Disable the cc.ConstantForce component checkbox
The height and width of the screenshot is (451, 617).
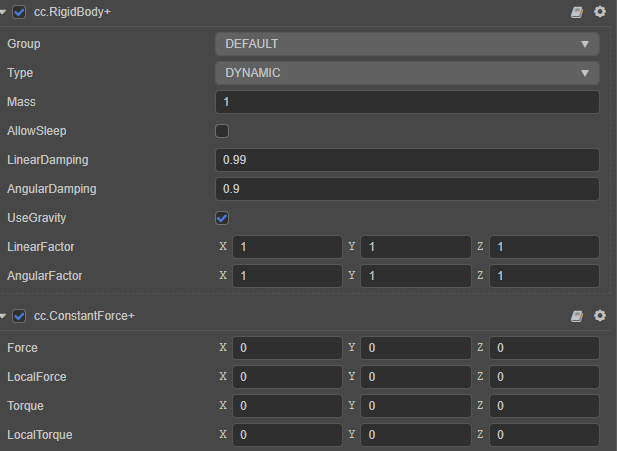20,316
